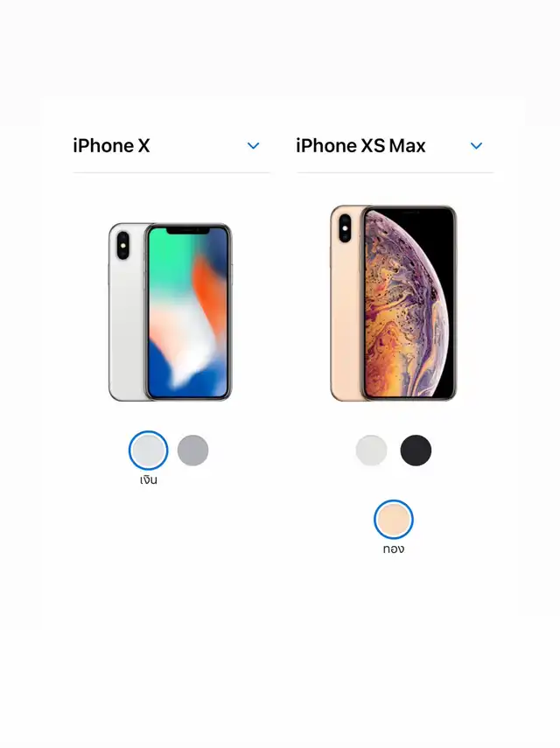This screenshot has height=748, width=560.
Task: Choose the black space gray XS Max swatch
Action: point(416,451)
